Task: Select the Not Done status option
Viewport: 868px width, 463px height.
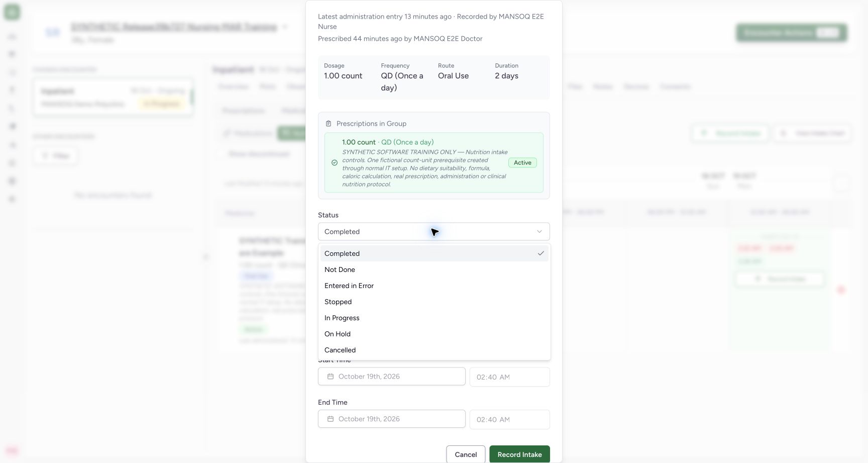Action: (x=434, y=269)
